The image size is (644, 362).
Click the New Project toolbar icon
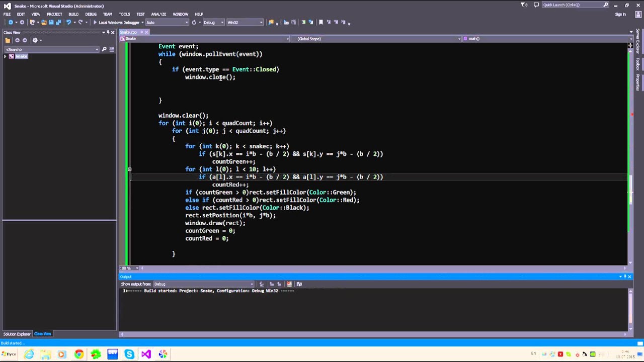(33, 22)
